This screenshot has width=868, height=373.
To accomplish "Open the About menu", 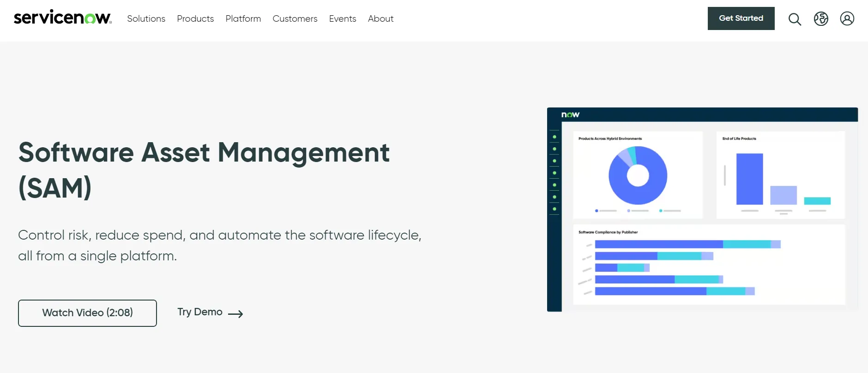I will pos(381,18).
